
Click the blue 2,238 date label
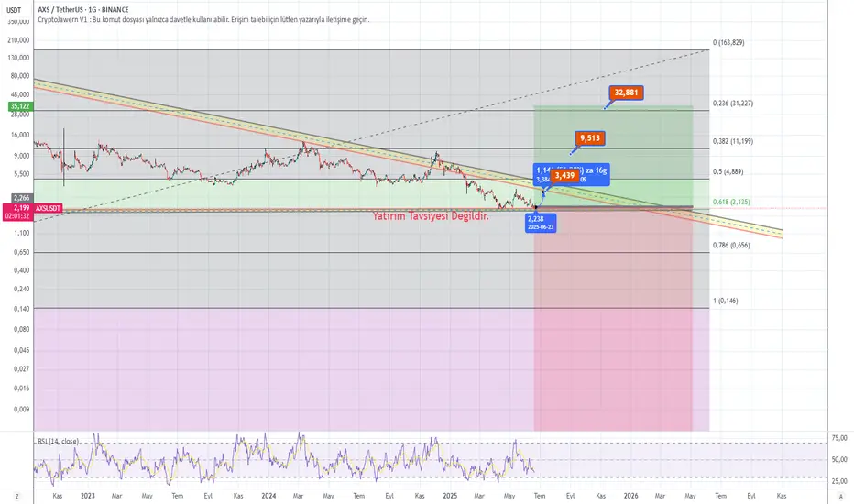click(541, 223)
